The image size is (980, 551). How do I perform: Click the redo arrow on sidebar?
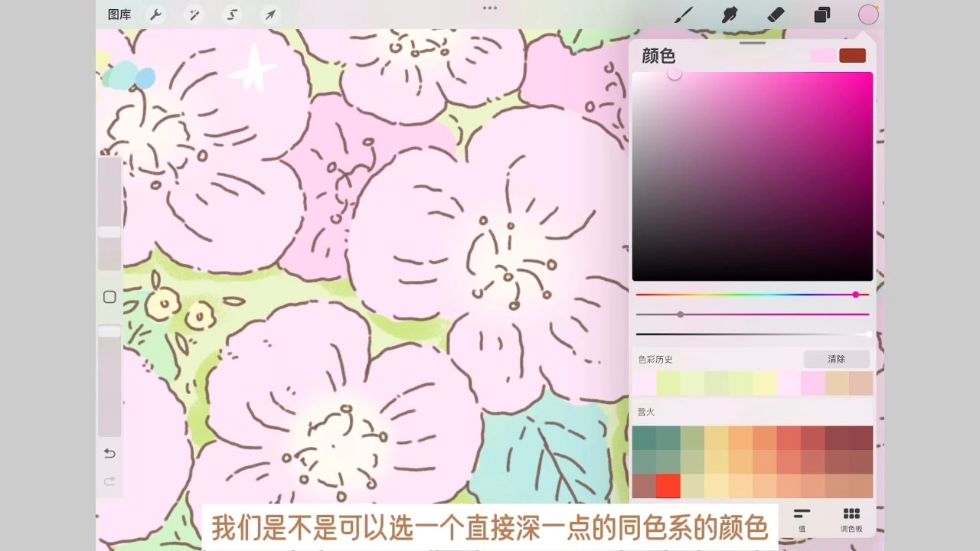109,481
